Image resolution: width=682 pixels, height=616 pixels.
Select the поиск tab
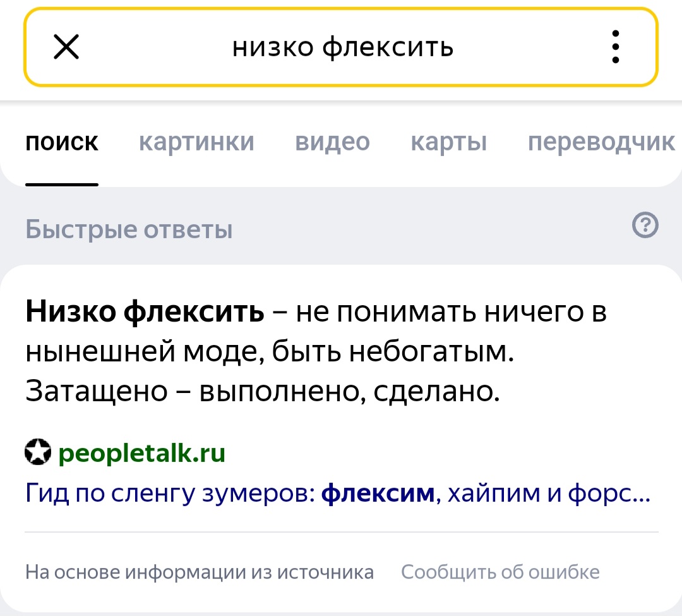pyautogui.click(x=62, y=142)
